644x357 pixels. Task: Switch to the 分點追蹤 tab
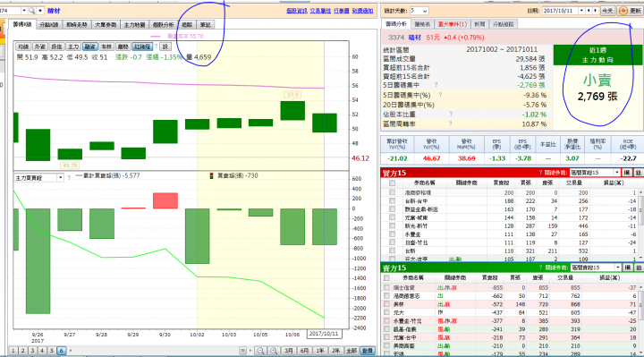tap(503, 24)
